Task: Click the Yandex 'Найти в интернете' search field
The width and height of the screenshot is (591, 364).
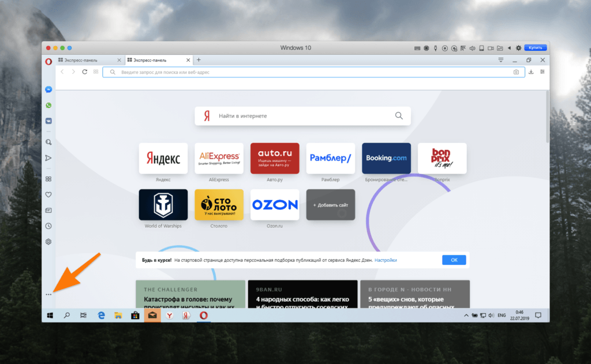Action: point(303,116)
